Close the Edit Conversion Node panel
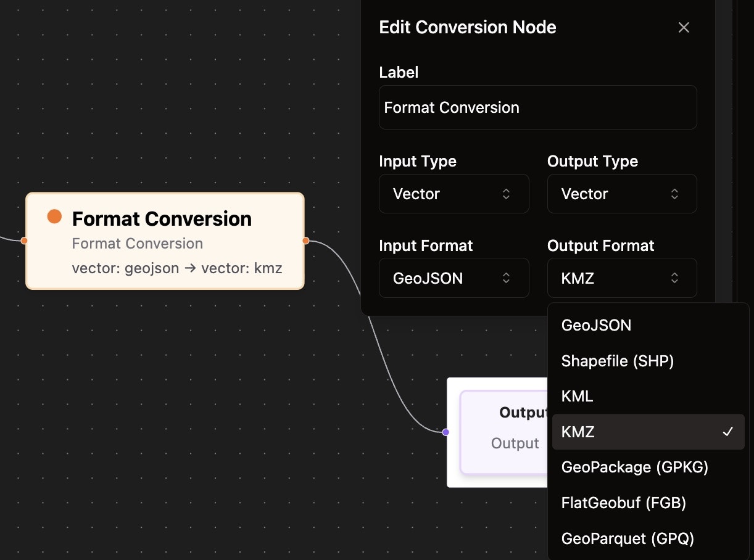Image resolution: width=754 pixels, height=560 pixels. [x=684, y=27]
